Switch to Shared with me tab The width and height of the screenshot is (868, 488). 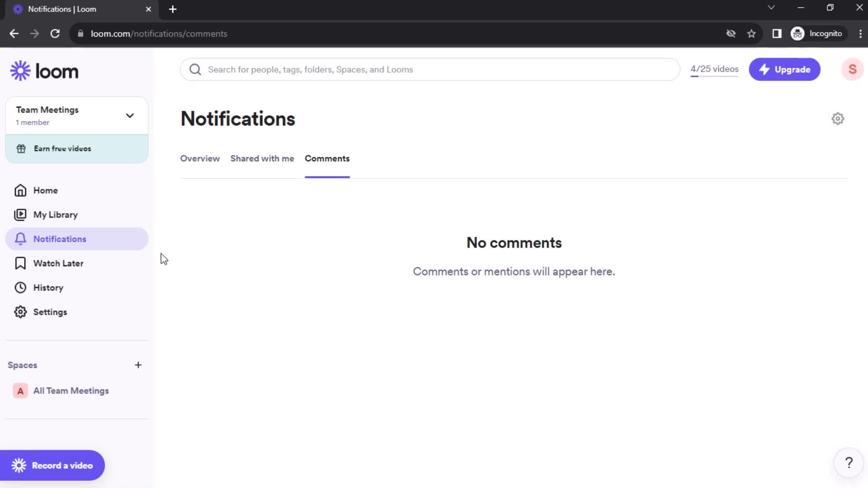click(x=262, y=159)
